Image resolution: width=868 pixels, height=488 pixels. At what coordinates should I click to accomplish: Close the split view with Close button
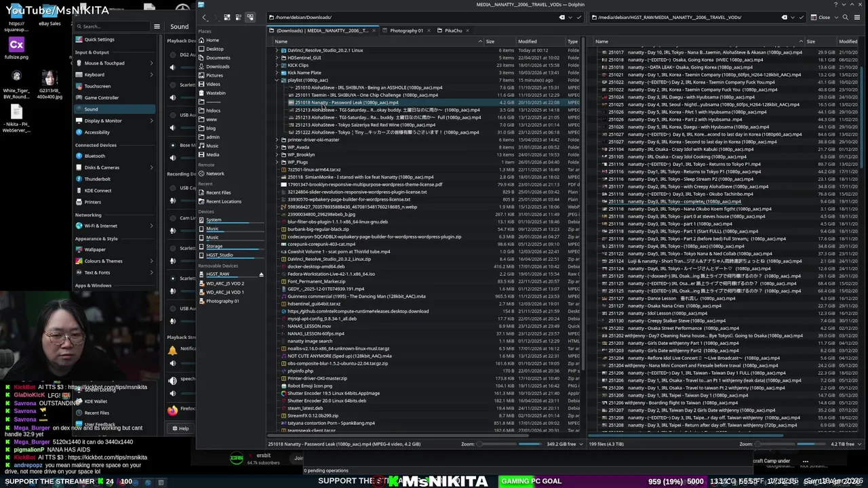(821, 17)
